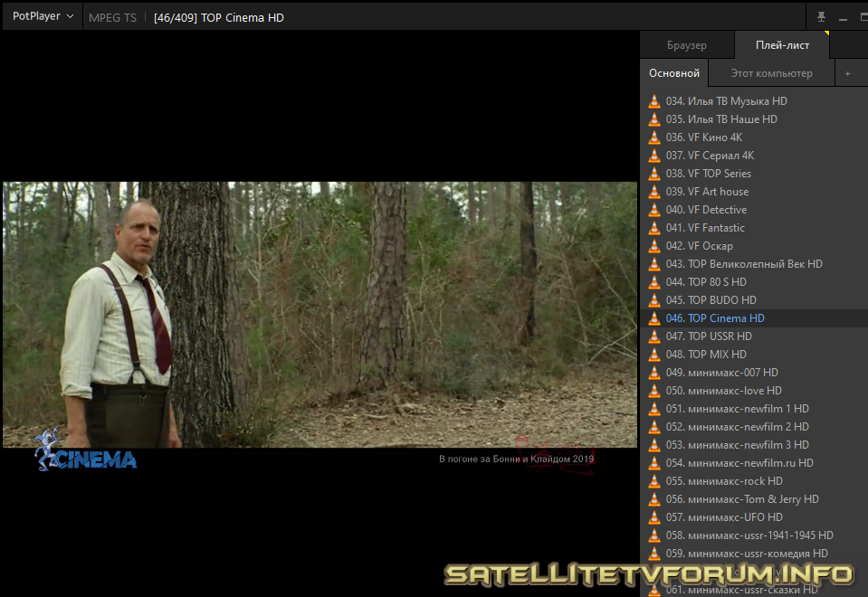Select channel 047. TOP USSR HD

pos(754,336)
